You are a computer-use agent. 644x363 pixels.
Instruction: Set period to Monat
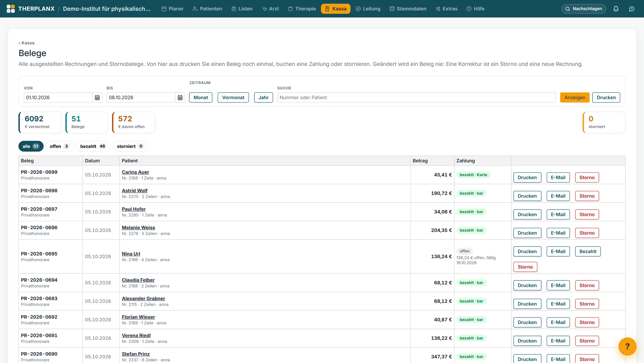[201, 98]
